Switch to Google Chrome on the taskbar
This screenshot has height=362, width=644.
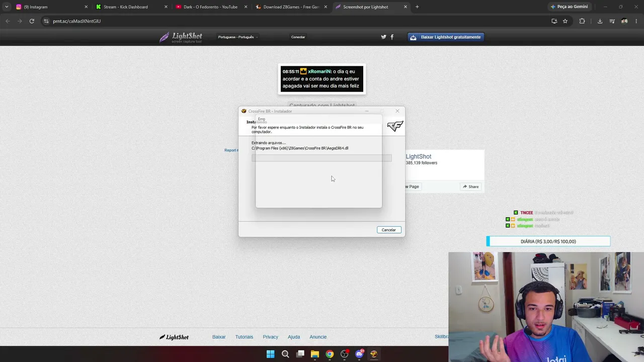click(x=330, y=354)
